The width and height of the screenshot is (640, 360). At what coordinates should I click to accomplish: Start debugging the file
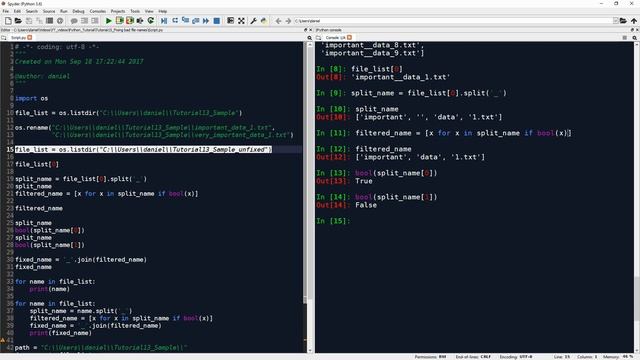[x=164, y=20]
